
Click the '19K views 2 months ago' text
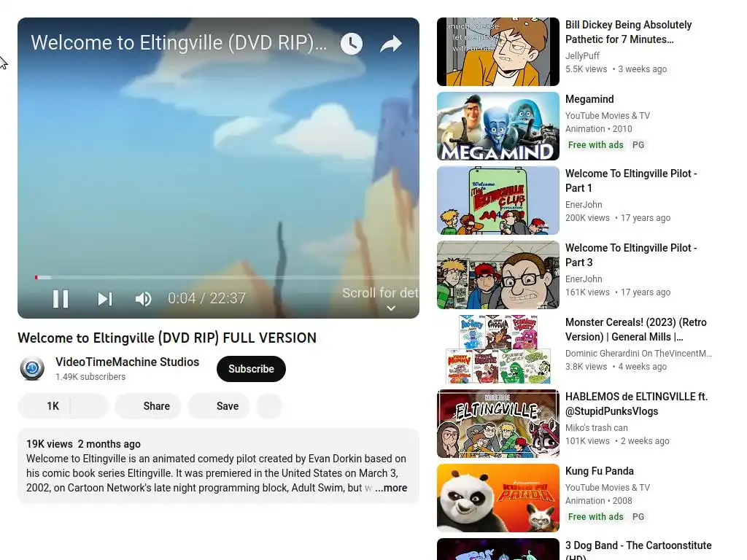pos(83,444)
